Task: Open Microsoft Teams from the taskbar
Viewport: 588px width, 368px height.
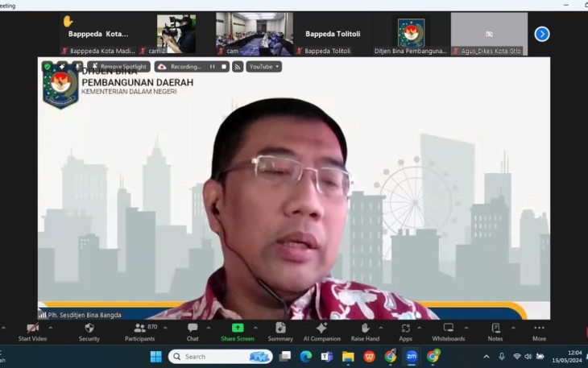Action: click(x=327, y=357)
